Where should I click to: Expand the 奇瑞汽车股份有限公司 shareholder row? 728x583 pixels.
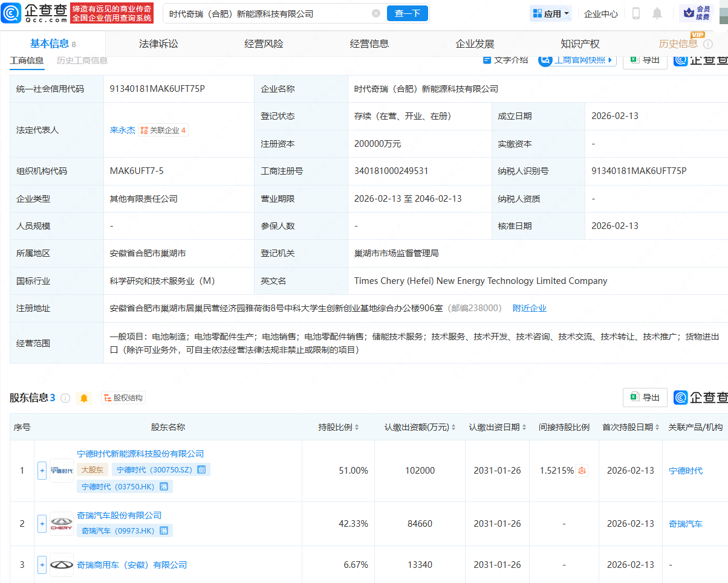tap(42, 523)
